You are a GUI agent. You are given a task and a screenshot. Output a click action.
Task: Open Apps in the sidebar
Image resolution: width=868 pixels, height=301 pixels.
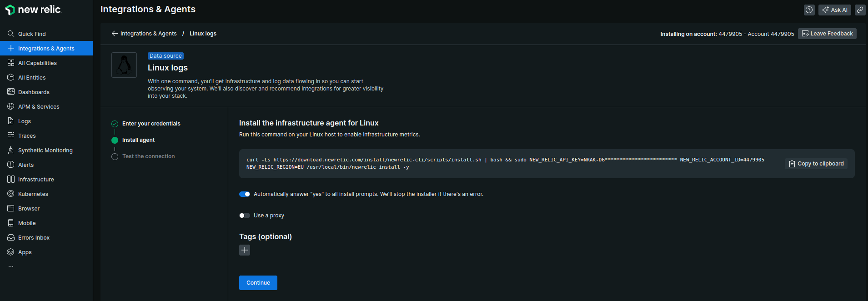(46, 252)
